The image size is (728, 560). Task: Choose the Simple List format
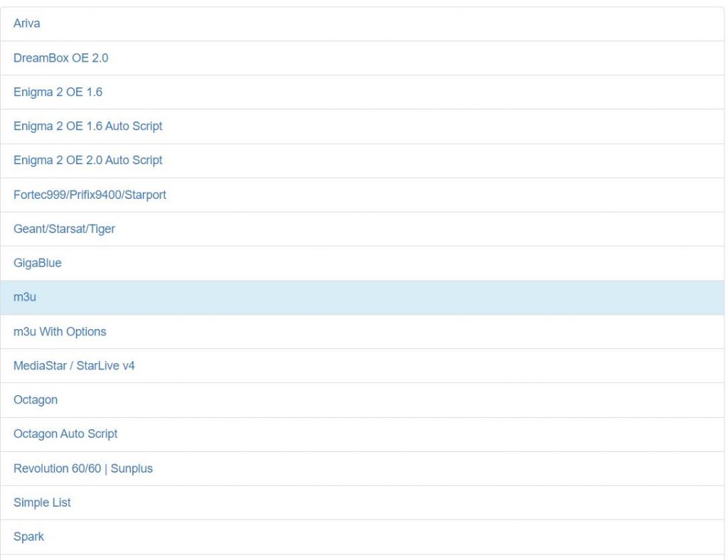tap(362, 502)
